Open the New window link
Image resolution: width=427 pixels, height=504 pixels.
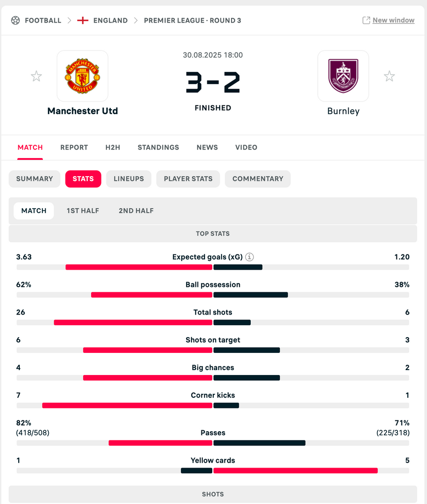(x=393, y=20)
